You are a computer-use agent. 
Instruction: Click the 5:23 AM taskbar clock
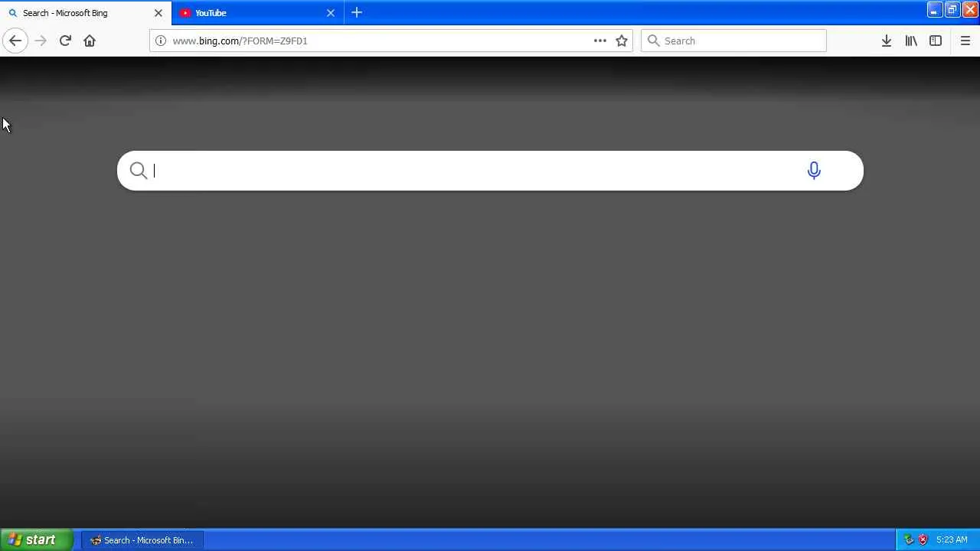click(x=952, y=540)
